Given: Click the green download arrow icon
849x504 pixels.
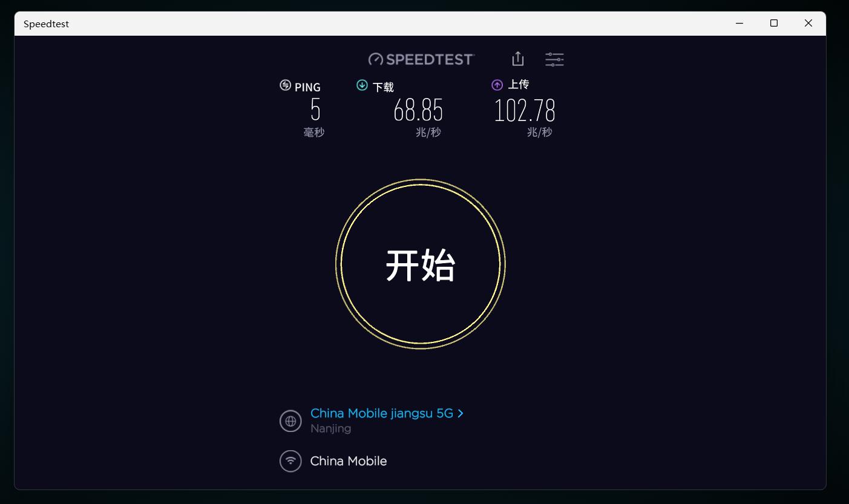Looking at the screenshot, I should [x=362, y=85].
